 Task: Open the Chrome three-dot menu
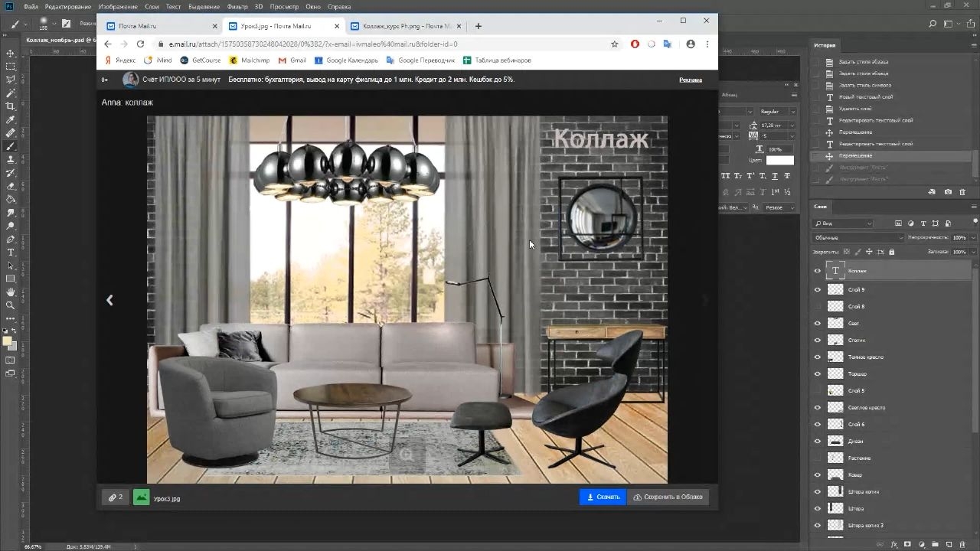[x=707, y=44]
